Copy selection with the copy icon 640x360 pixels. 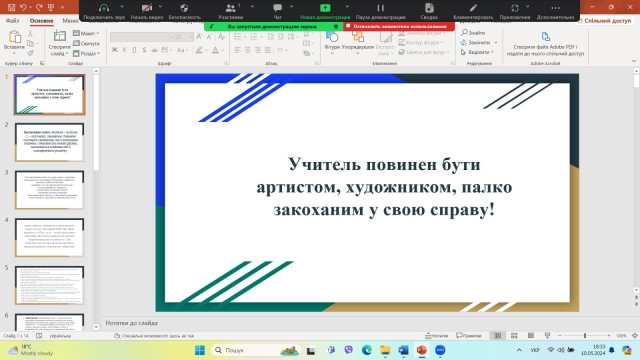click(31, 43)
